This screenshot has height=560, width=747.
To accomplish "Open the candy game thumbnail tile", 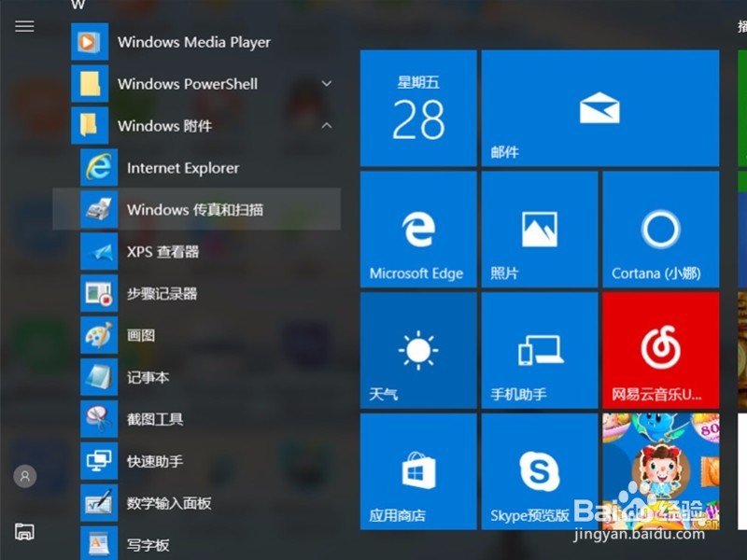I will pos(661,471).
